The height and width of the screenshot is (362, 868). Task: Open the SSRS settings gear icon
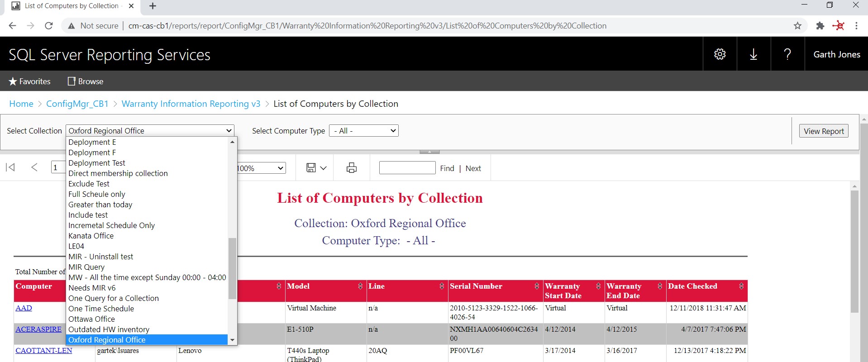point(720,54)
